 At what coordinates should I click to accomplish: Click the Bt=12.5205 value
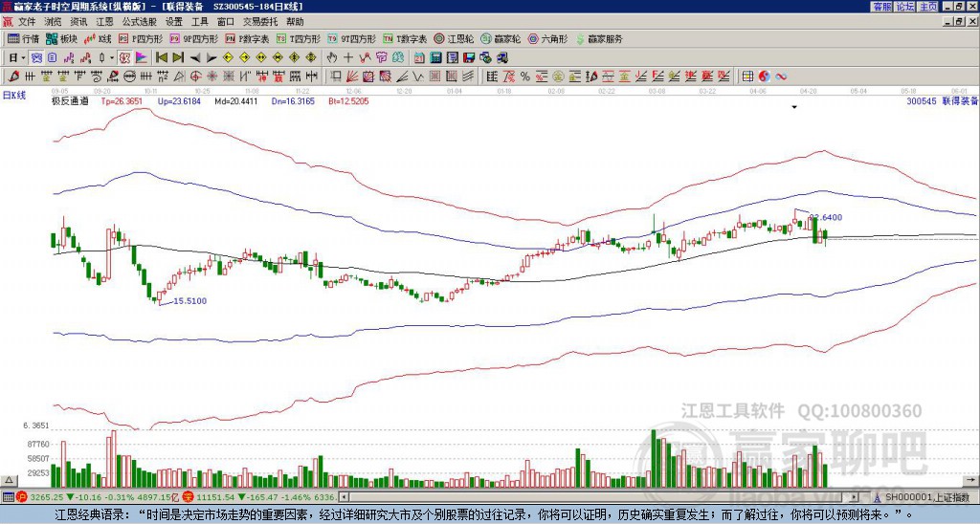click(x=348, y=100)
